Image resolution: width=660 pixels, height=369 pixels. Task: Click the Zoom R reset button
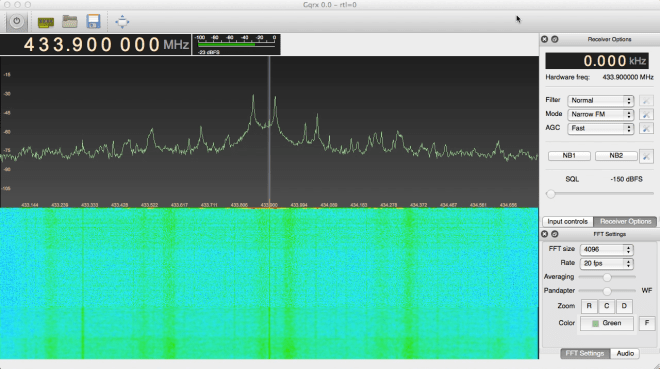pos(589,306)
